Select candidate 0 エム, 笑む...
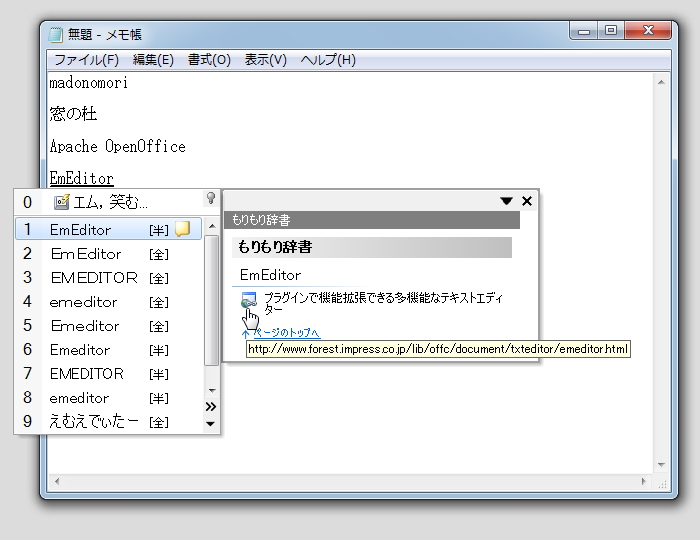The width and height of the screenshot is (700, 540). pyautogui.click(x=109, y=202)
